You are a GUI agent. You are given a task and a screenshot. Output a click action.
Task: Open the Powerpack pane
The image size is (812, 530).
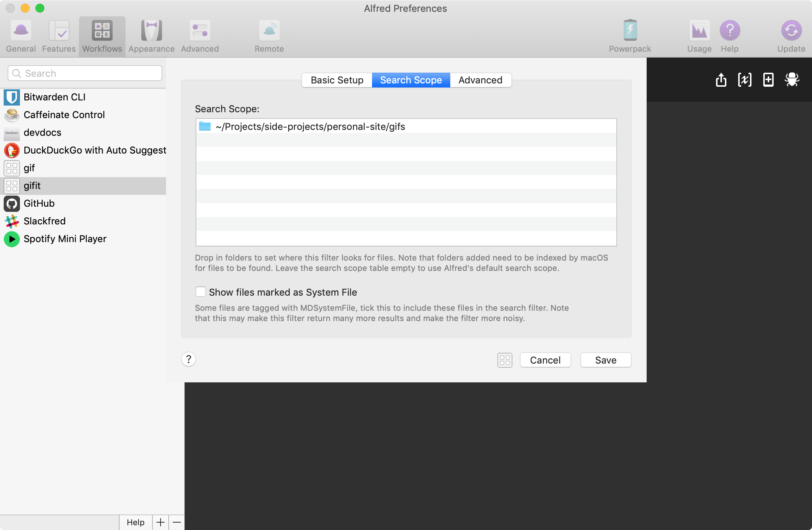click(x=630, y=36)
